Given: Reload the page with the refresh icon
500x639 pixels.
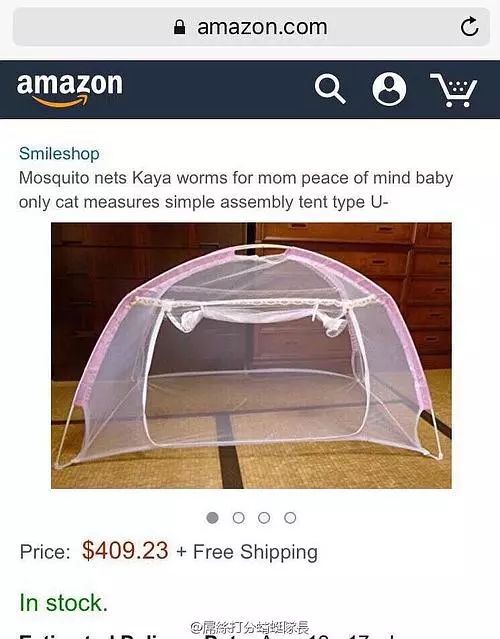Looking at the screenshot, I should (469, 27).
